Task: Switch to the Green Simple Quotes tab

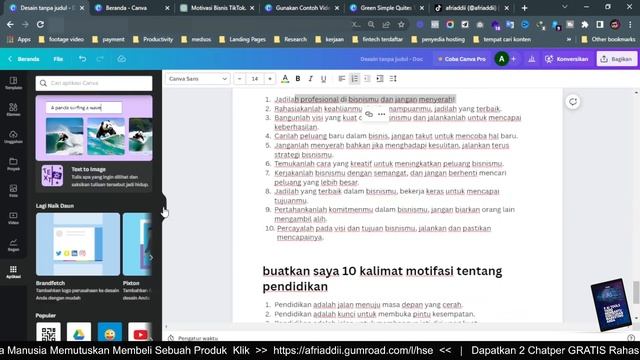Action: 387,8
